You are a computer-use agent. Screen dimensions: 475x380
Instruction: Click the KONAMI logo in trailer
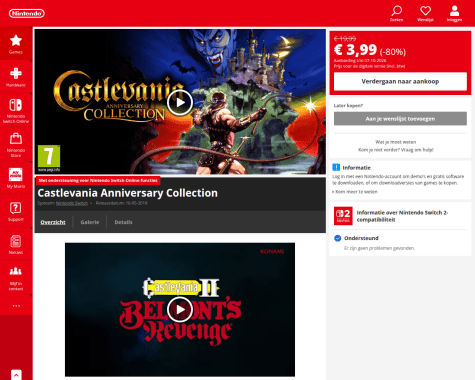point(272,251)
